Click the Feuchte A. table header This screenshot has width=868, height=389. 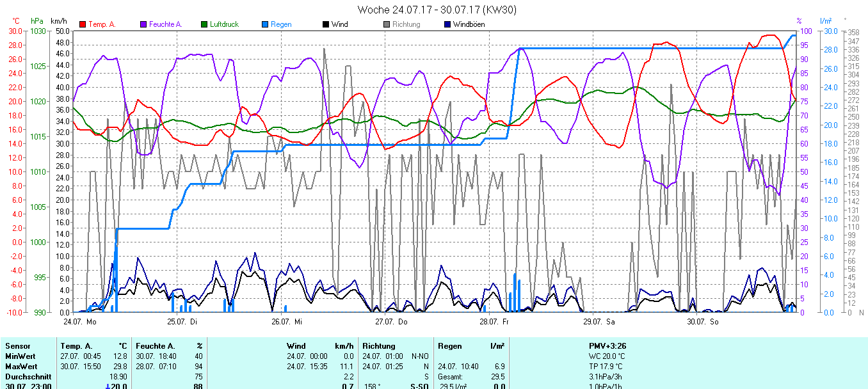(154, 346)
